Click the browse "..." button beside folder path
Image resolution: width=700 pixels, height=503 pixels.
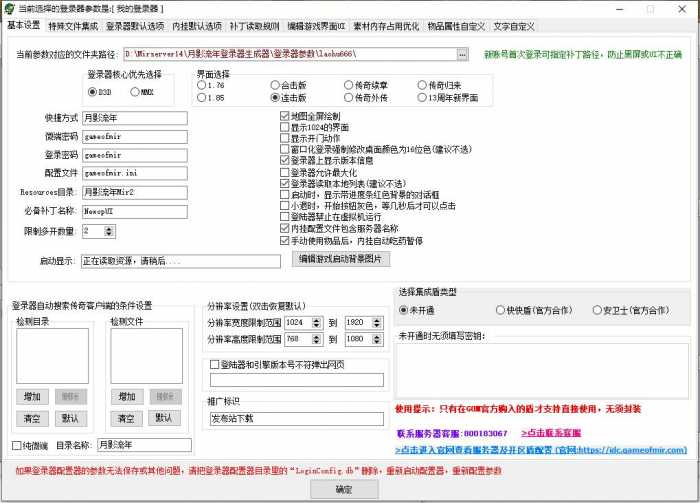[462, 53]
